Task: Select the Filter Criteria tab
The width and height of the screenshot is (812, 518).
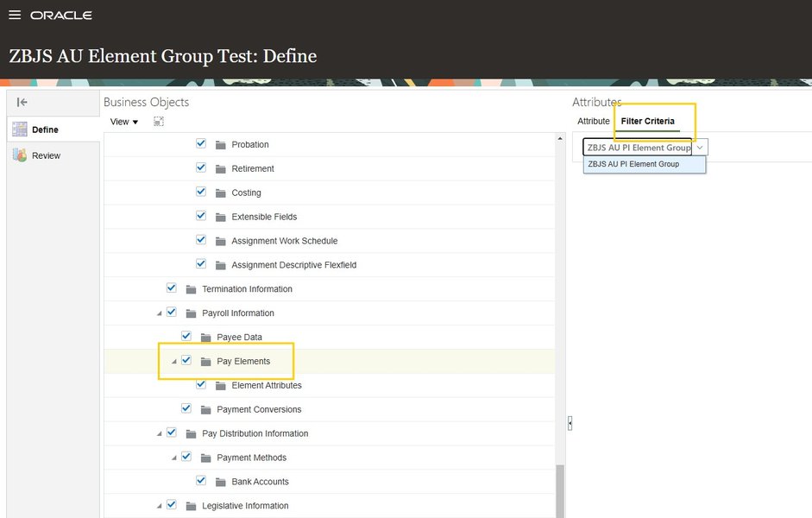Action: (647, 122)
